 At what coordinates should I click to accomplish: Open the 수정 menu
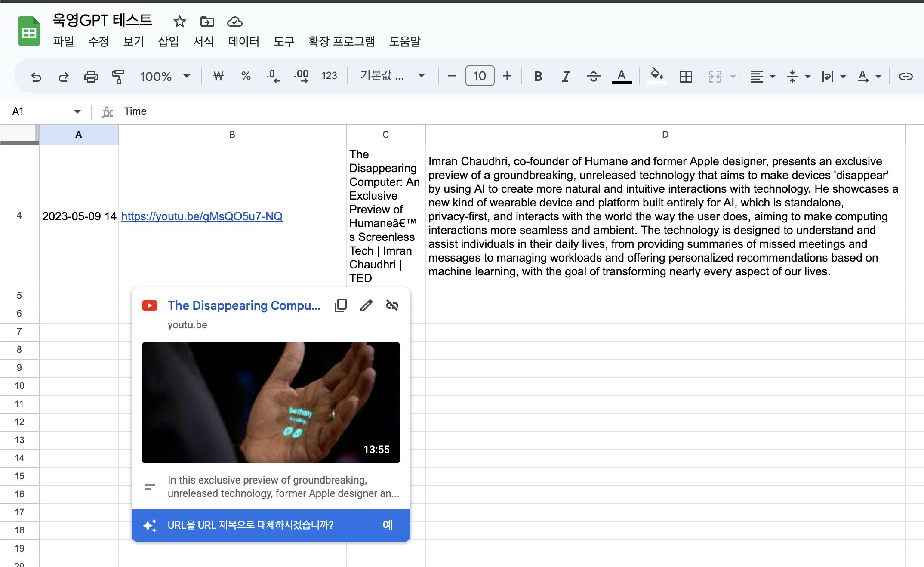99,41
